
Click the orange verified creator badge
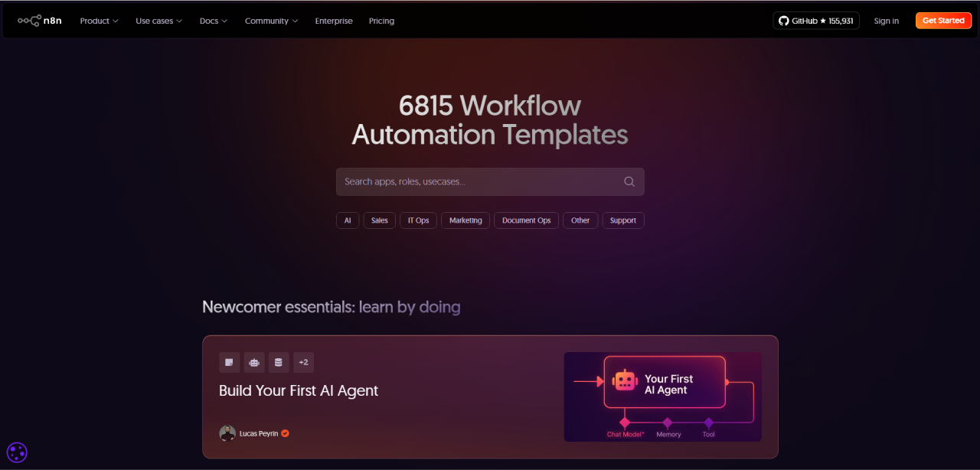tap(285, 433)
